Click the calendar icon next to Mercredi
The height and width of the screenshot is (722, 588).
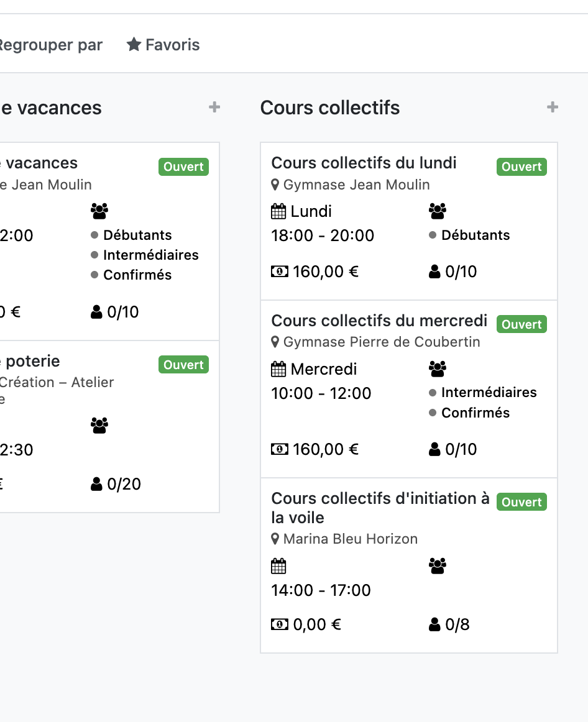pyautogui.click(x=279, y=369)
